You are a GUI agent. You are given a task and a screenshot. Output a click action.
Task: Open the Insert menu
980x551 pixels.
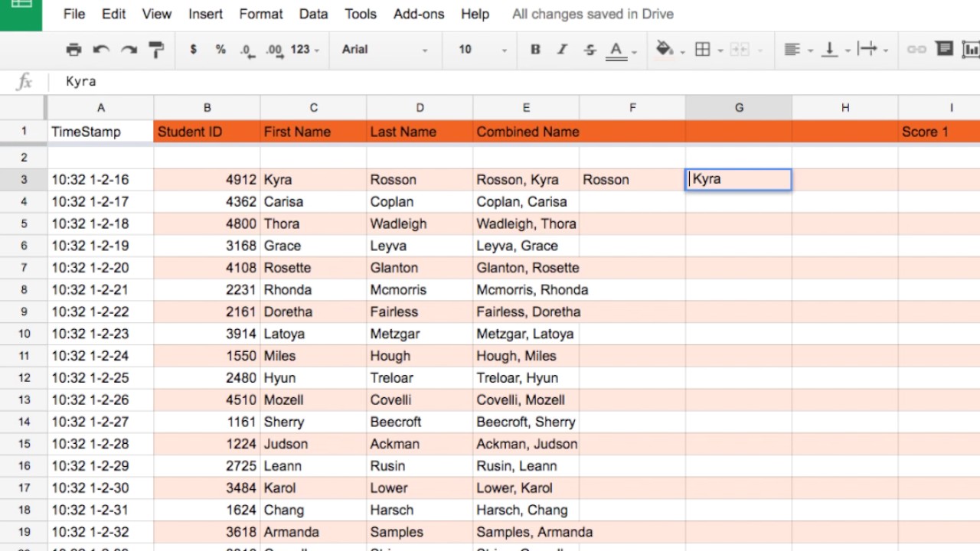point(205,14)
